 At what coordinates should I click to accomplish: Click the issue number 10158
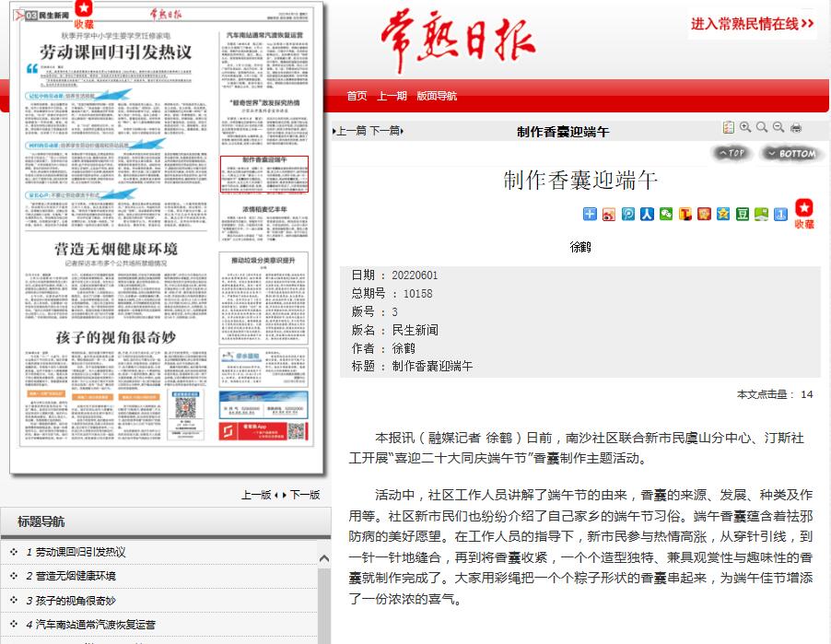tap(417, 293)
